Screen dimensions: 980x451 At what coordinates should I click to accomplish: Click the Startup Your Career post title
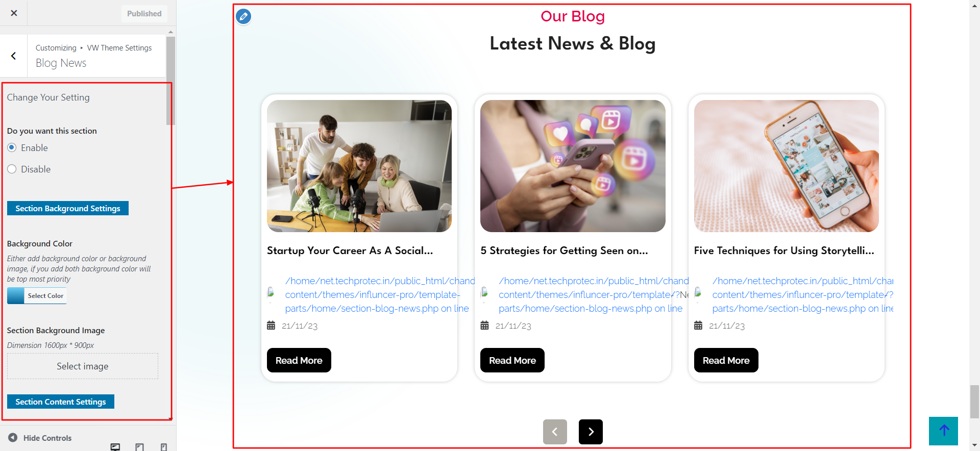pyautogui.click(x=350, y=250)
